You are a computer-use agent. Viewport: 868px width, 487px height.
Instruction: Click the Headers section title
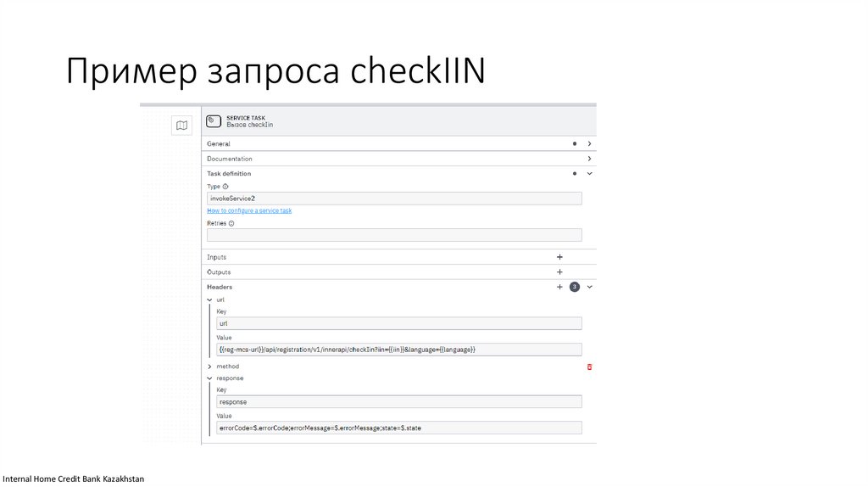click(220, 287)
